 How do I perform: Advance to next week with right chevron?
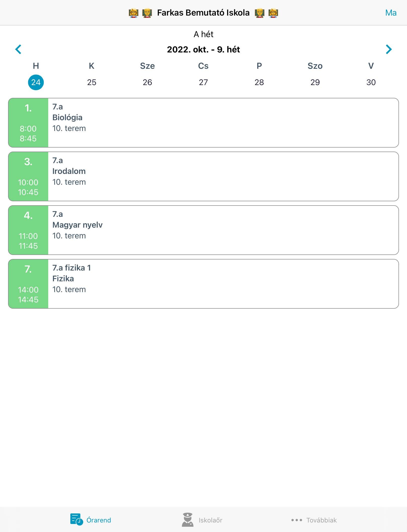click(389, 49)
